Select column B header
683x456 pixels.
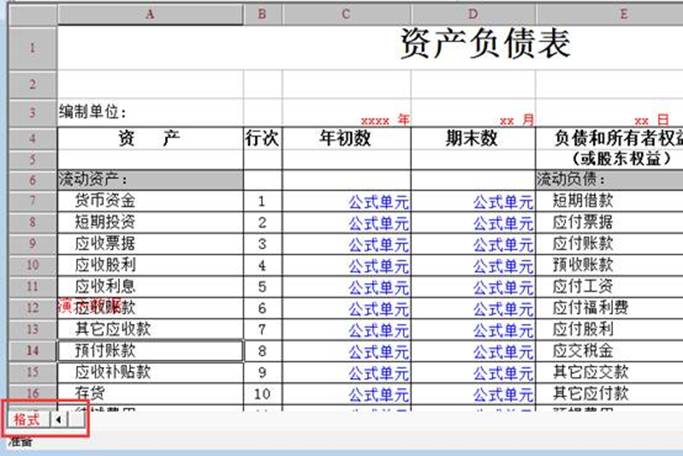[262, 15]
